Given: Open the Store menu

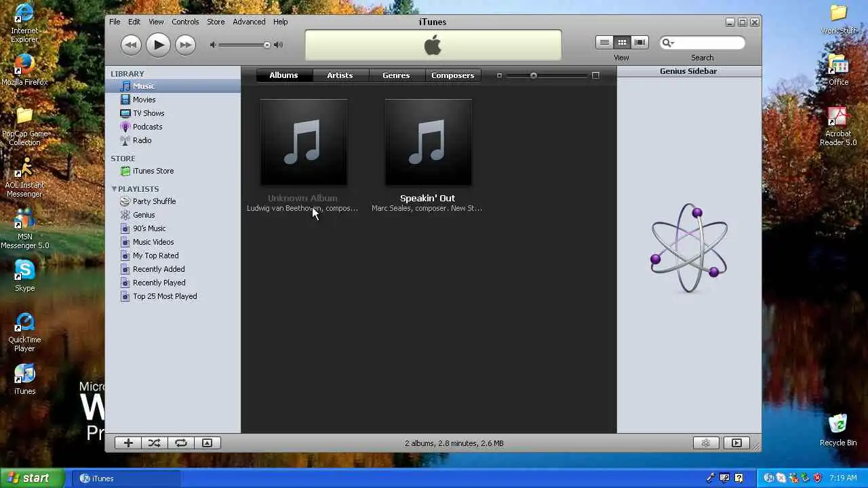Looking at the screenshot, I should tap(216, 22).
